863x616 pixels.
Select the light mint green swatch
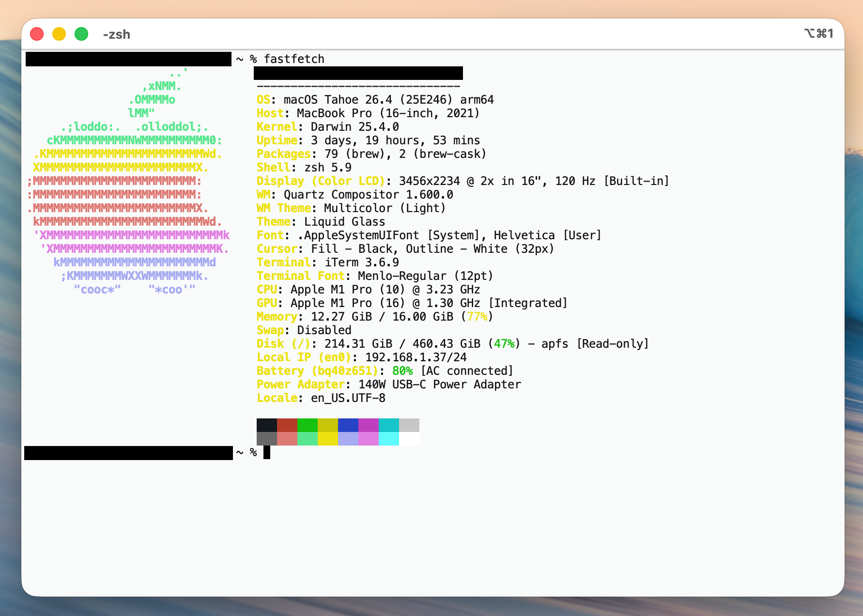click(x=308, y=439)
